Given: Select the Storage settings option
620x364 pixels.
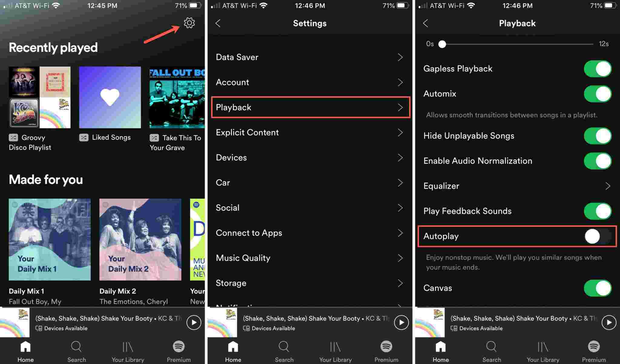Looking at the screenshot, I should (231, 283).
